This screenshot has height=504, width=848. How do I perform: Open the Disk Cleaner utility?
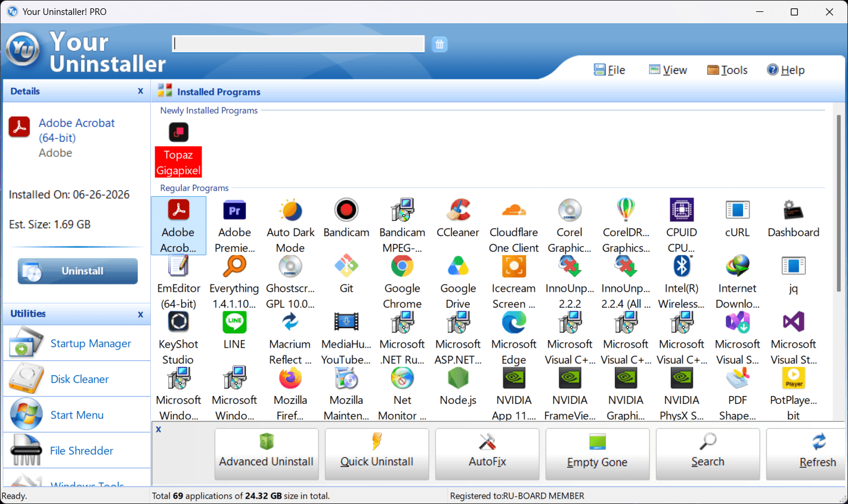pos(77,379)
